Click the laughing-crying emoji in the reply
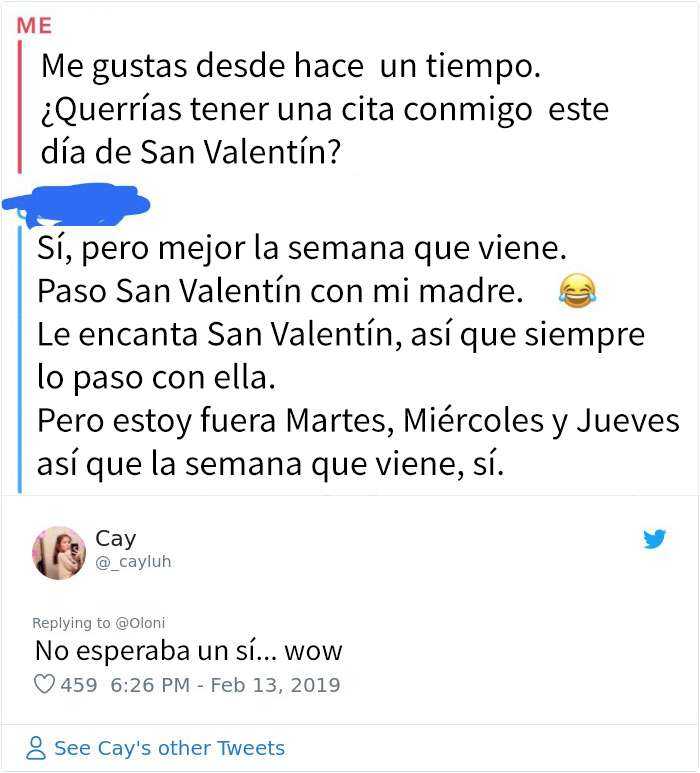The width and height of the screenshot is (700, 773). tap(577, 290)
